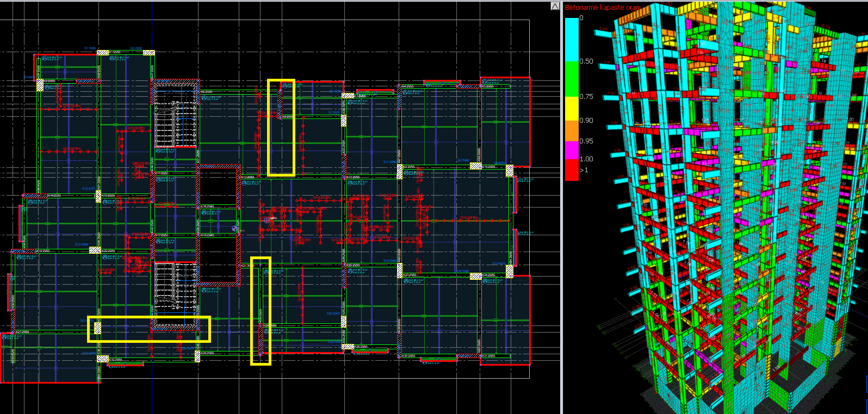Pick the orange swatch in the capacity legend
This screenshot has width=868, height=414.
point(572,130)
